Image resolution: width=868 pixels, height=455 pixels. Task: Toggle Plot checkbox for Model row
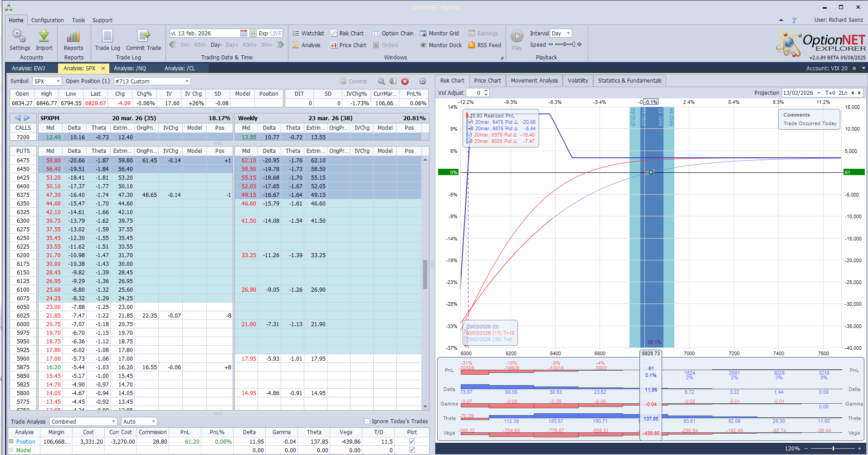pyautogui.click(x=412, y=450)
